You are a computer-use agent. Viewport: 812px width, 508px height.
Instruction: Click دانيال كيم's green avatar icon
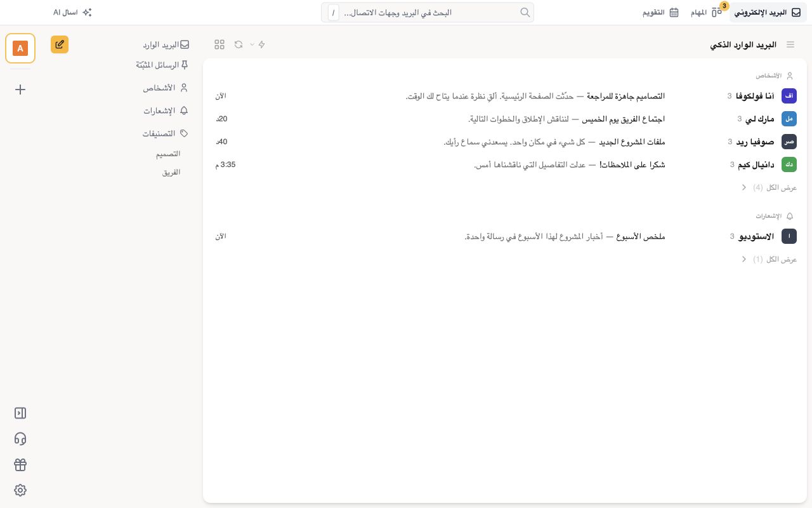pyautogui.click(x=789, y=164)
